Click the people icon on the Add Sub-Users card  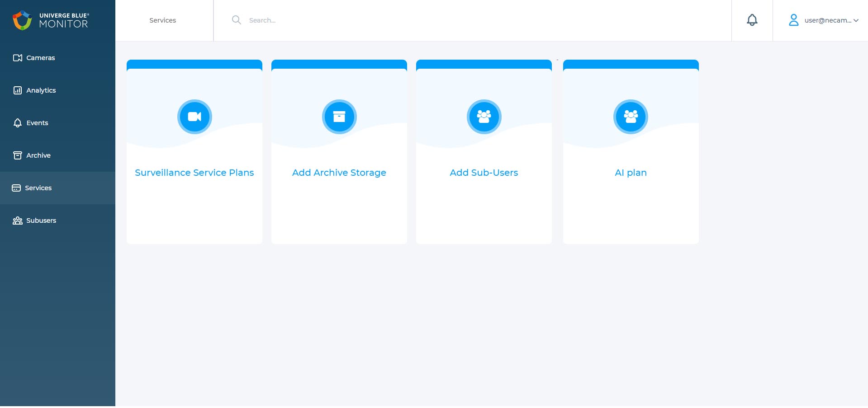484,117
